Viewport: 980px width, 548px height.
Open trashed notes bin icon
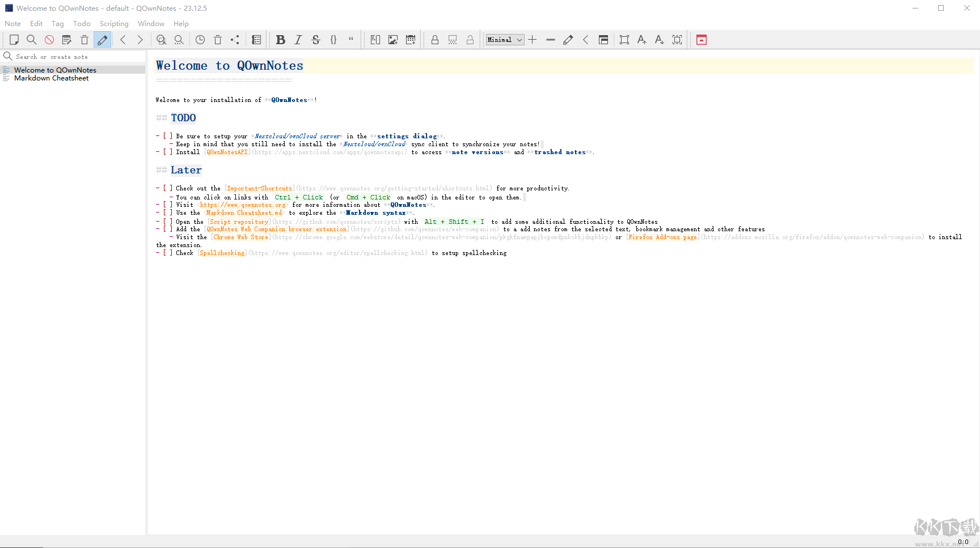[218, 40]
